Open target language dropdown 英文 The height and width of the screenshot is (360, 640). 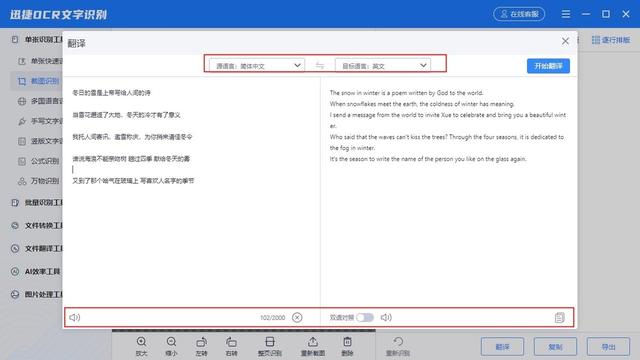(x=382, y=65)
